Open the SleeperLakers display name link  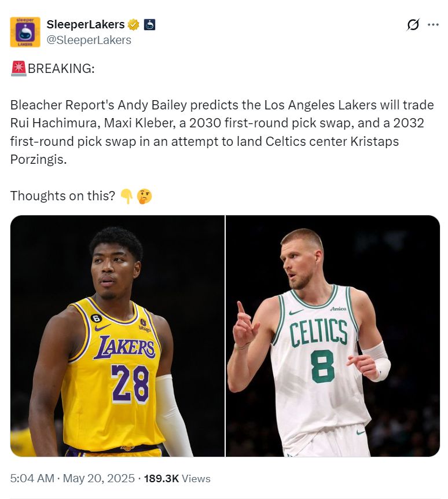pyautogui.click(x=86, y=24)
